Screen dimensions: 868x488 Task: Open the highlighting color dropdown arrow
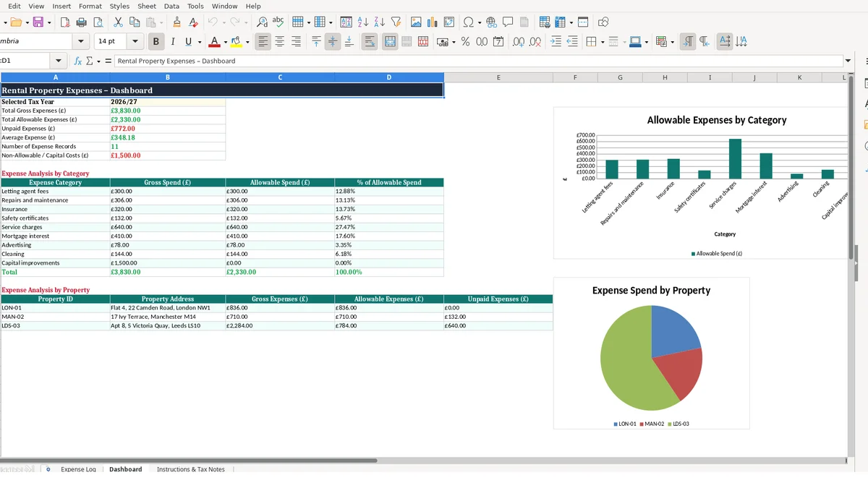tap(247, 42)
